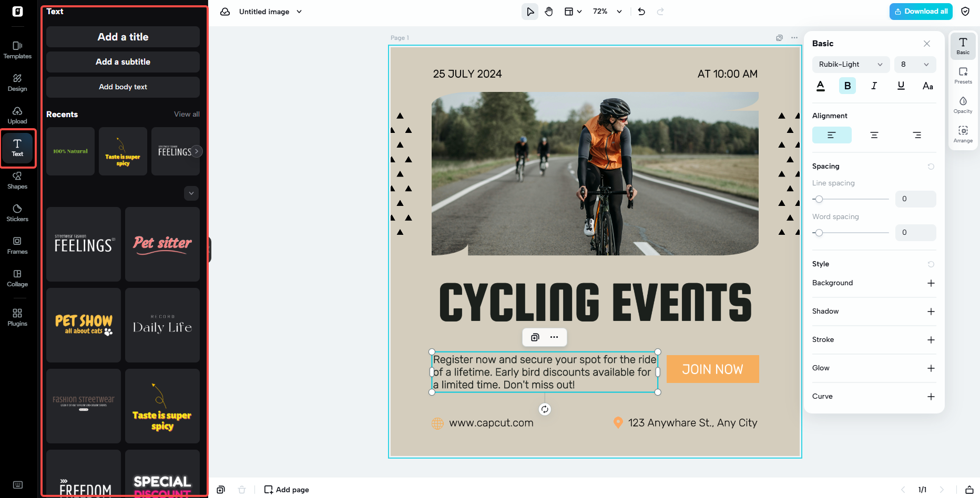This screenshot has height=498, width=980.
Task: Adjust the Word spacing slider handle
Action: [x=819, y=233]
